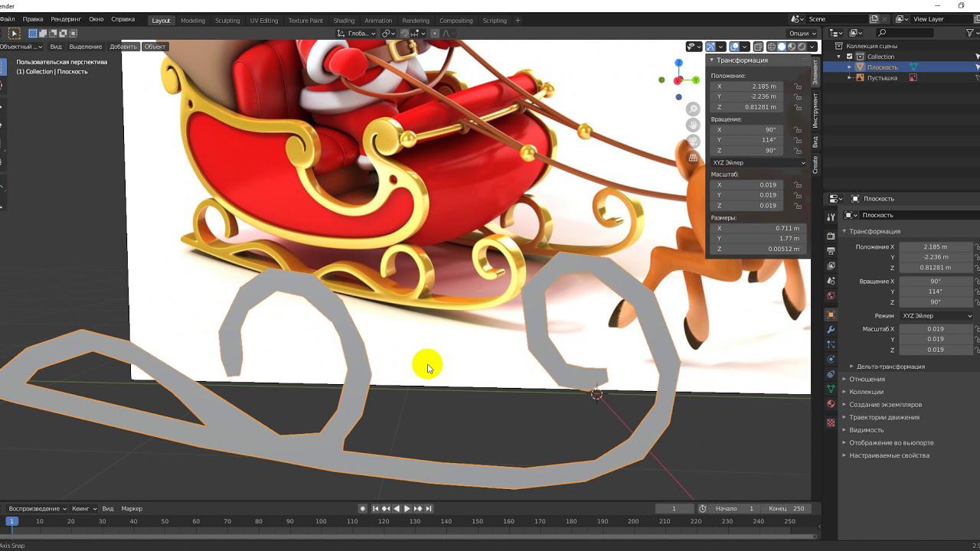Click the location X field 2.185 m in sidebar
Viewport: 980px width, 551px height.
tap(746, 86)
